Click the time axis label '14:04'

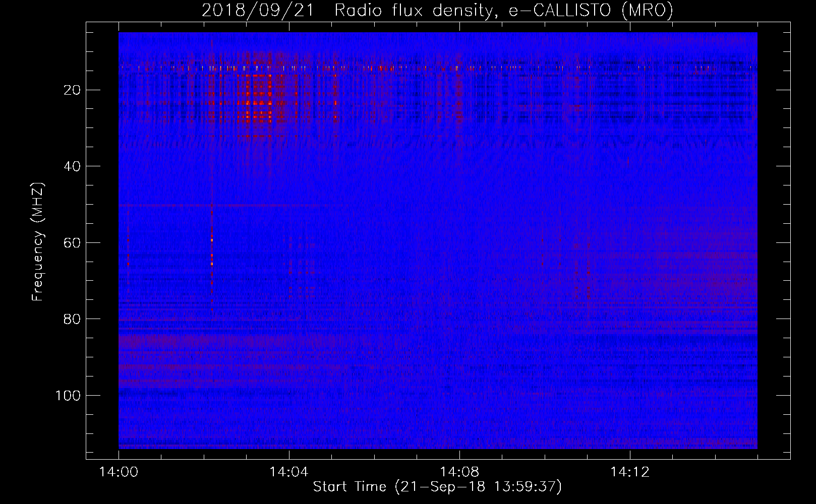(x=289, y=472)
